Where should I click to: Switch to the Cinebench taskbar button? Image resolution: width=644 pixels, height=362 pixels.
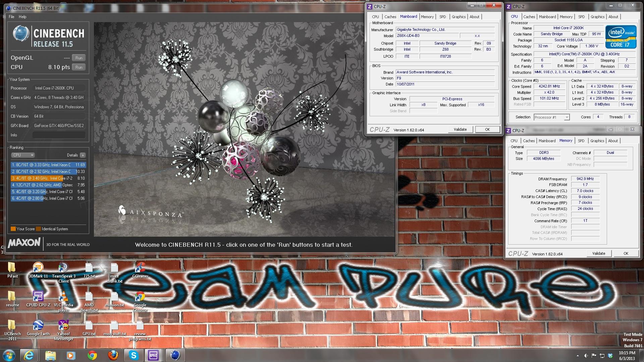click(175, 355)
